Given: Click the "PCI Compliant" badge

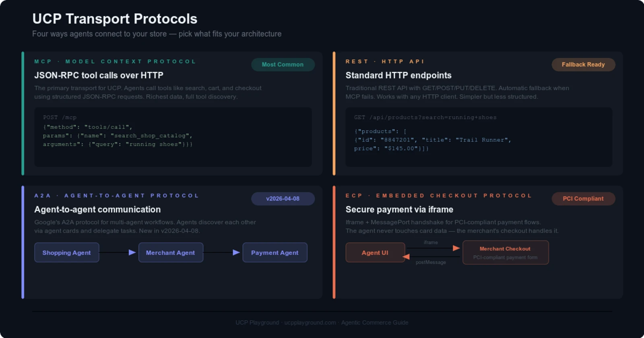Looking at the screenshot, I should (583, 198).
